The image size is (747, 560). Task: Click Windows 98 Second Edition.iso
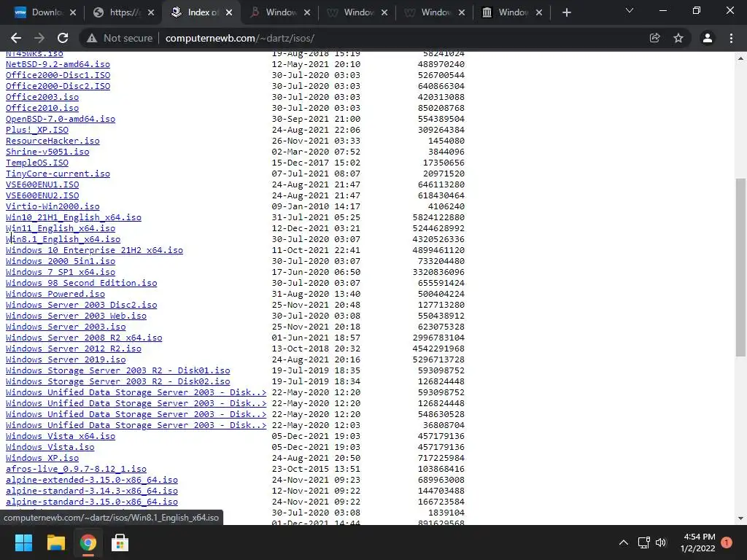tap(82, 284)
